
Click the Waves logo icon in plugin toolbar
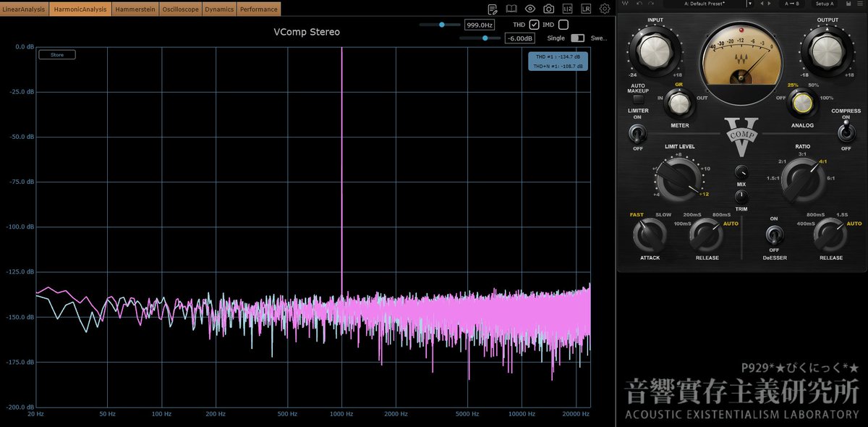click(625, 4)
